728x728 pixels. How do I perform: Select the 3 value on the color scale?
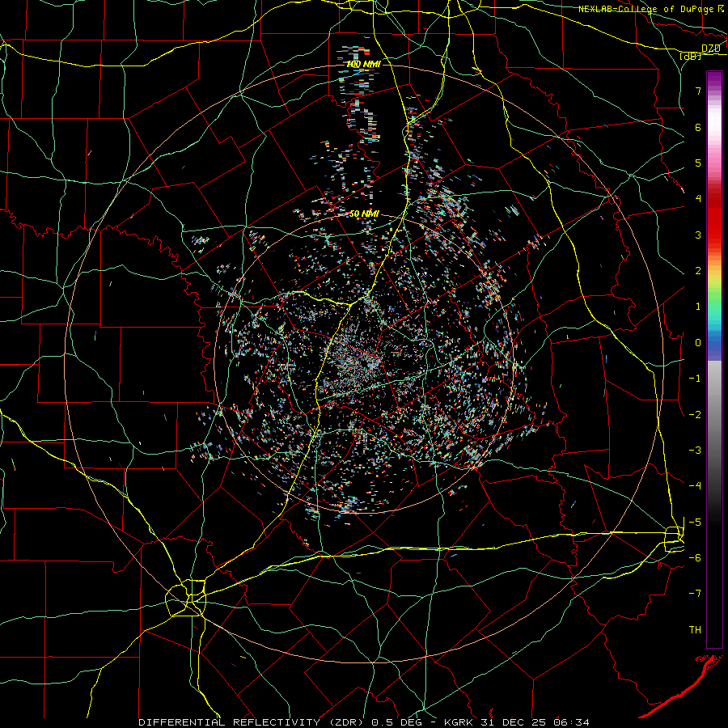(698, 235)
